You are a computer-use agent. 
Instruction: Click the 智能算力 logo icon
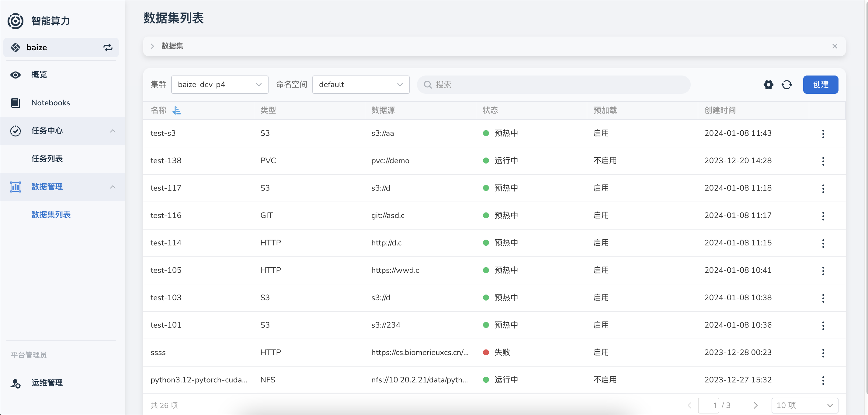16,21
